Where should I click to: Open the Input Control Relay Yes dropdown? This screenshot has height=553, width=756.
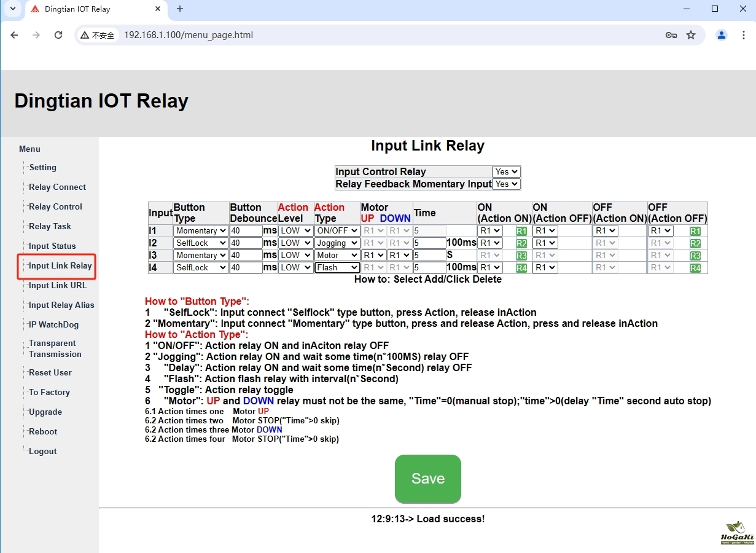[506, 172]
